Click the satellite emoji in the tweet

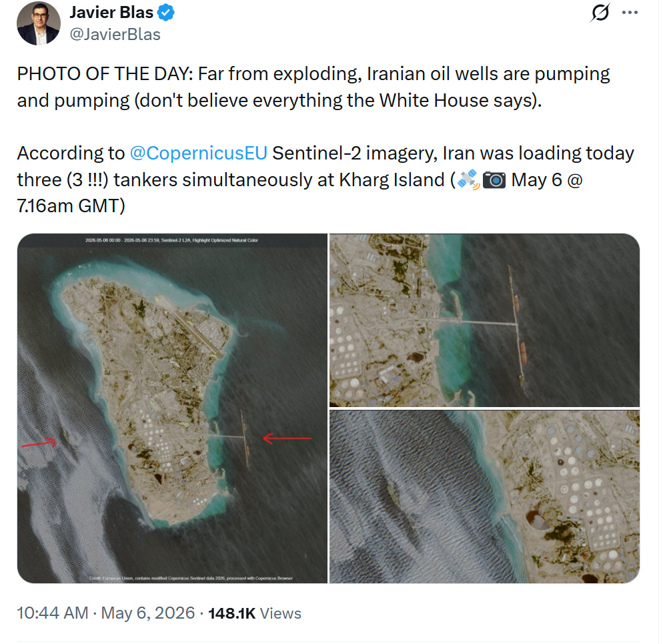[468, 180]
